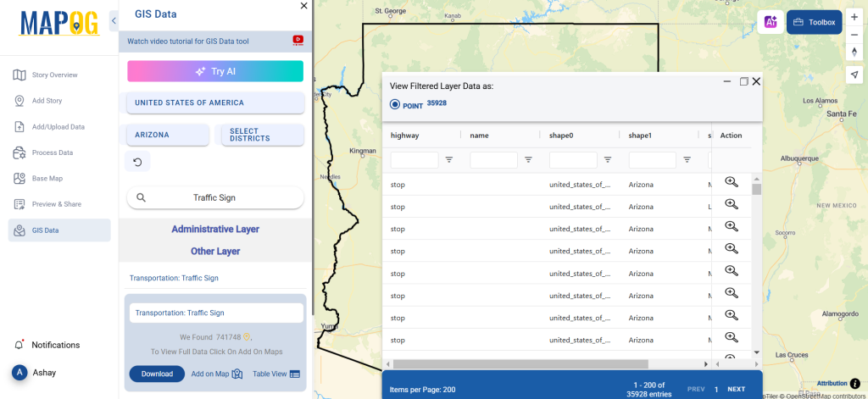This screenshot has height=399, width=868.
Task: Go to NEXT page of entries
Action: (x=737, y=389)
